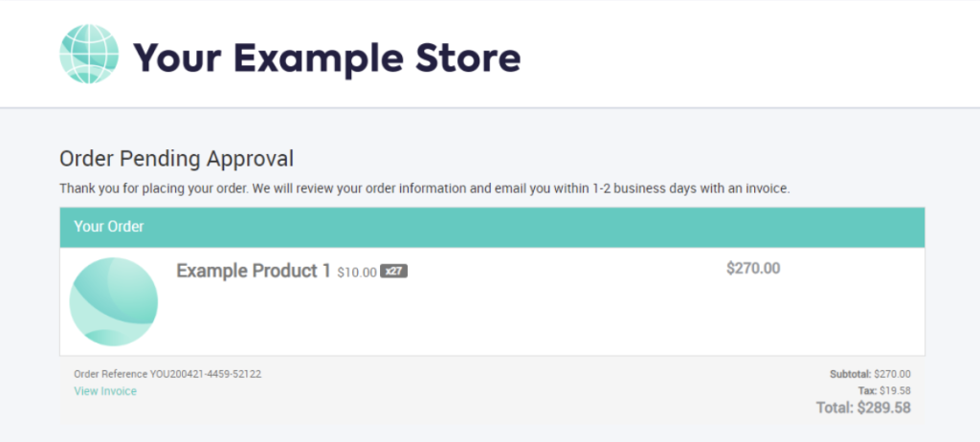Click the Your Example Store title
This screenshot has height=442, width=980.
click(327, 58)
